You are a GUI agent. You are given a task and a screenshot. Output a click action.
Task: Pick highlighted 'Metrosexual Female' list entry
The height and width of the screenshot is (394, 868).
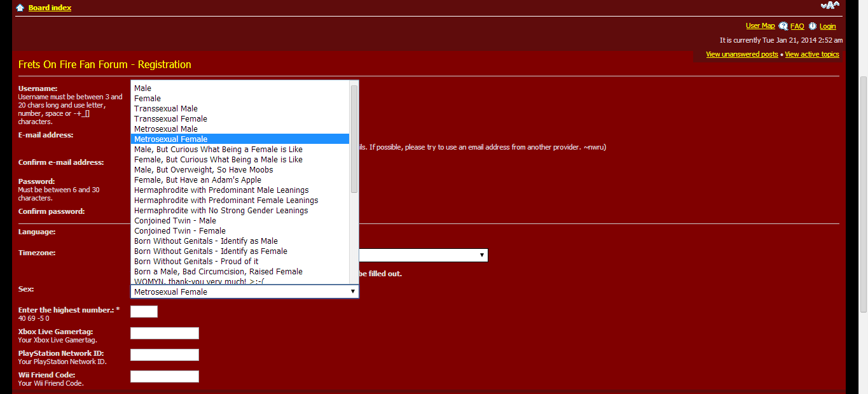pyautogui.click(x=240, y=139)
